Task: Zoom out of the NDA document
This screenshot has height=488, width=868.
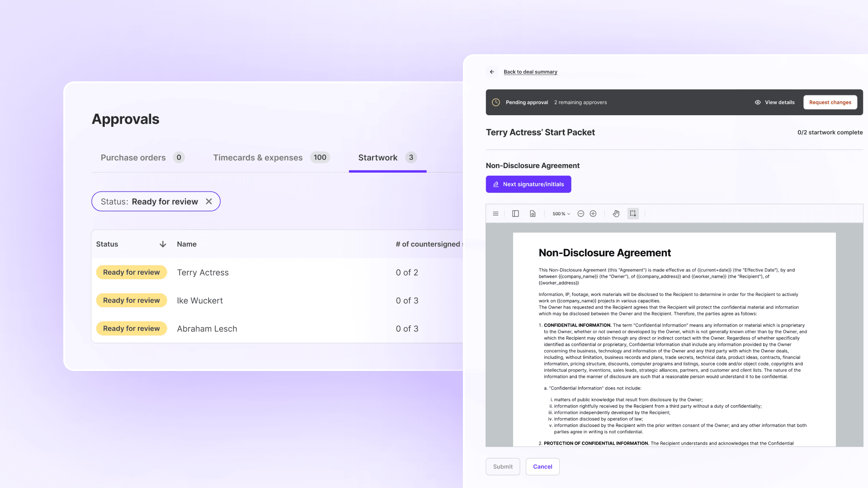Action: 581,214
